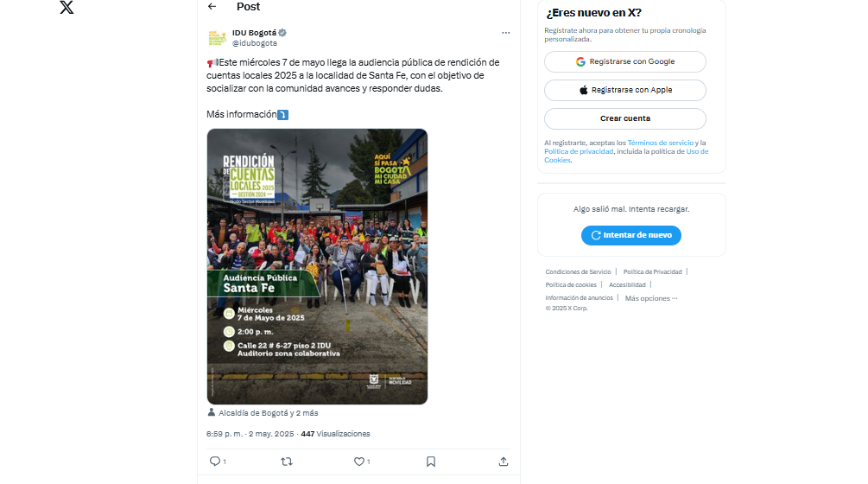Click the @idubogota handle link
868x484 pixels.
click(255, 43)
